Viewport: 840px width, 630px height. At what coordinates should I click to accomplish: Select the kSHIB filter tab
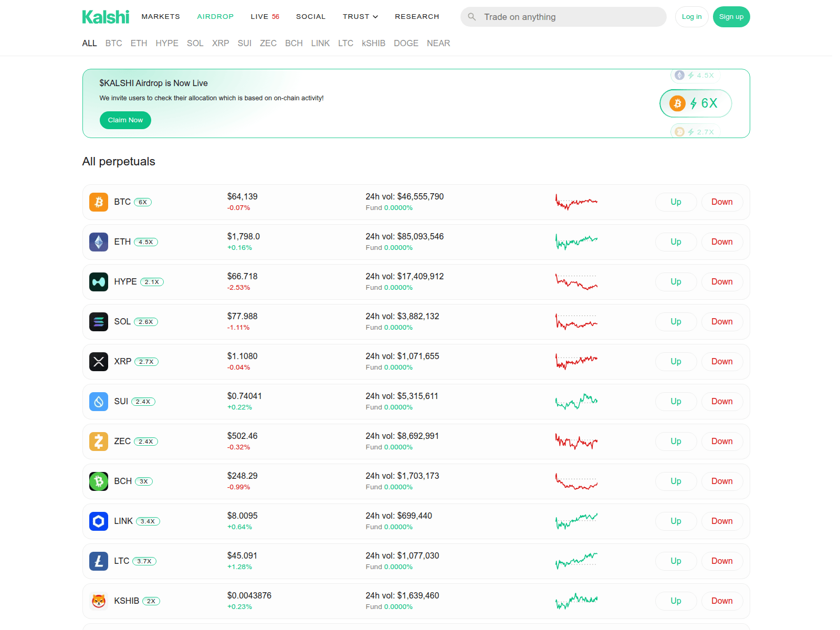tap(374, 43)
